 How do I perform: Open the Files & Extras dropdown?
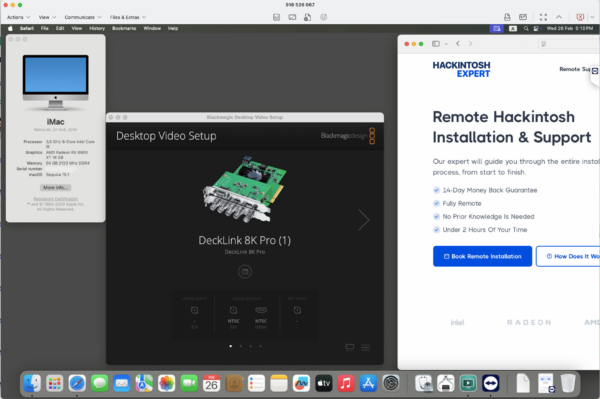click(128, 17)
